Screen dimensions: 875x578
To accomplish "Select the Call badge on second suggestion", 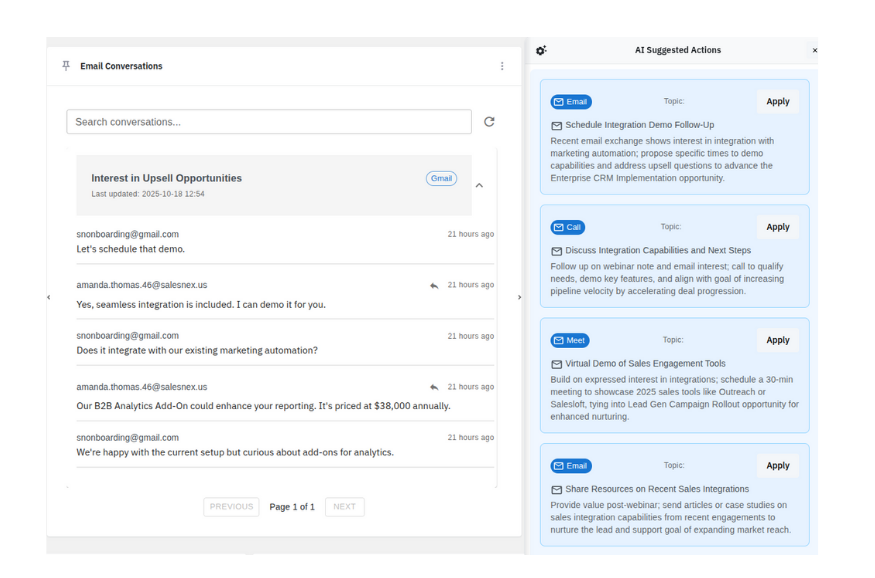I will (x=567, y=227).
